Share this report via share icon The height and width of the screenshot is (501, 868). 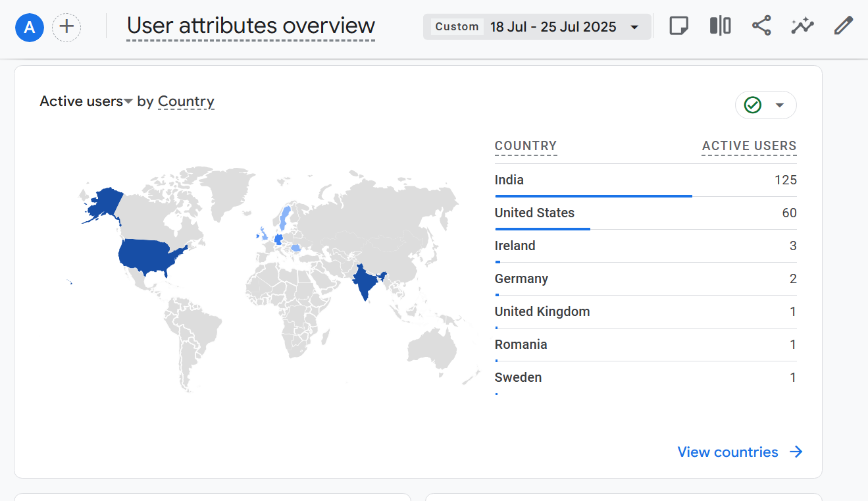point(761,26)
